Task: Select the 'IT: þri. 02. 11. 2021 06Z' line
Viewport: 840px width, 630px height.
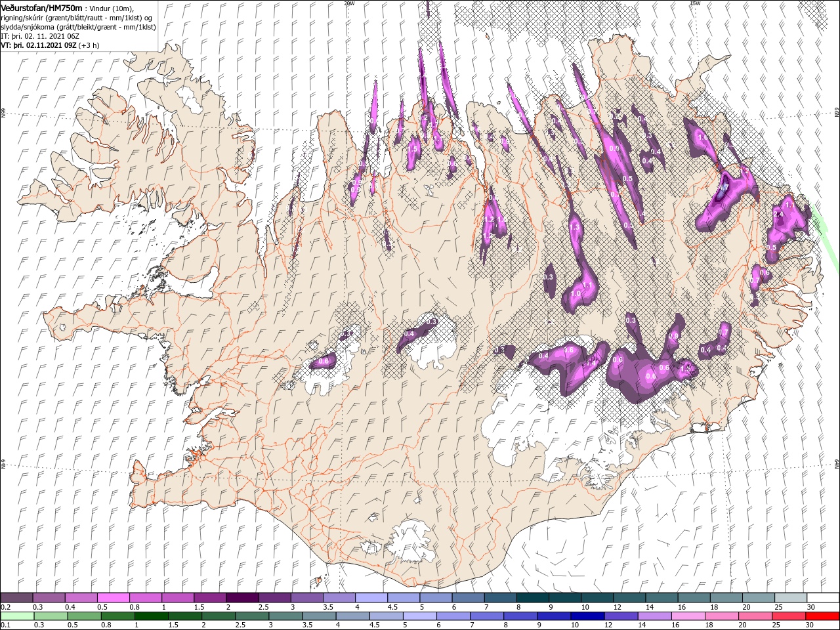Action: [x=41, y=36]
